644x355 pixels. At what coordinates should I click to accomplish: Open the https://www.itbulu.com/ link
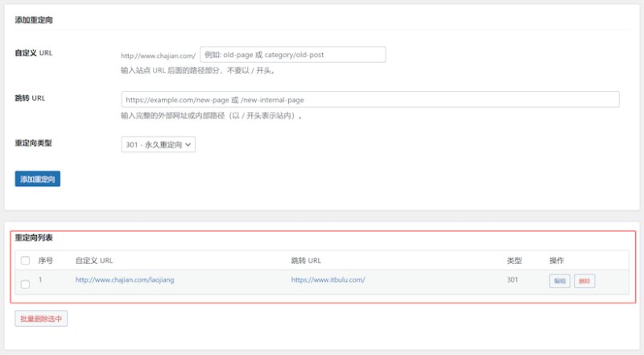tap(328, 280)
